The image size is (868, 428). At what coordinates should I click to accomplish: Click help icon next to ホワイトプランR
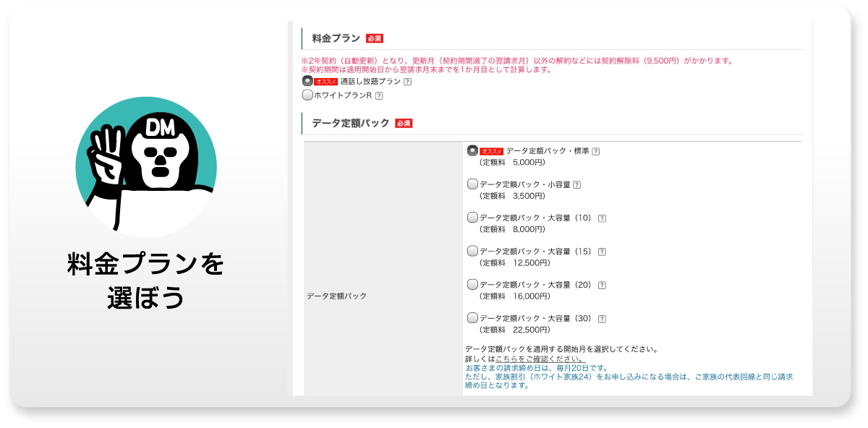(379, 95)
